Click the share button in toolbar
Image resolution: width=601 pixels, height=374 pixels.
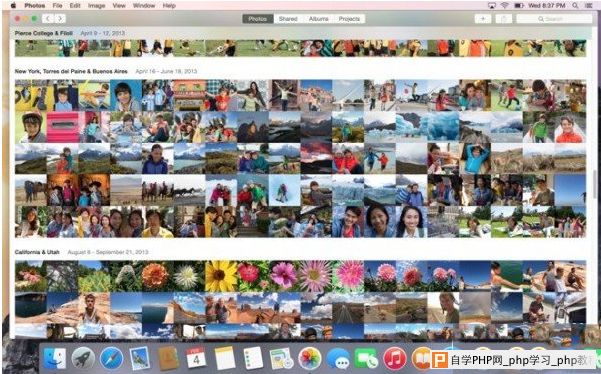point(504,19)
